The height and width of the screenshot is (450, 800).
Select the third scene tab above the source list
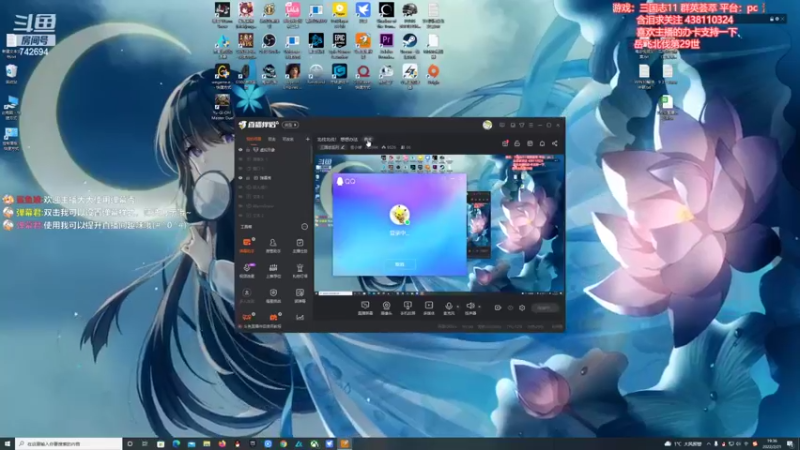click(x=288, y=139)
